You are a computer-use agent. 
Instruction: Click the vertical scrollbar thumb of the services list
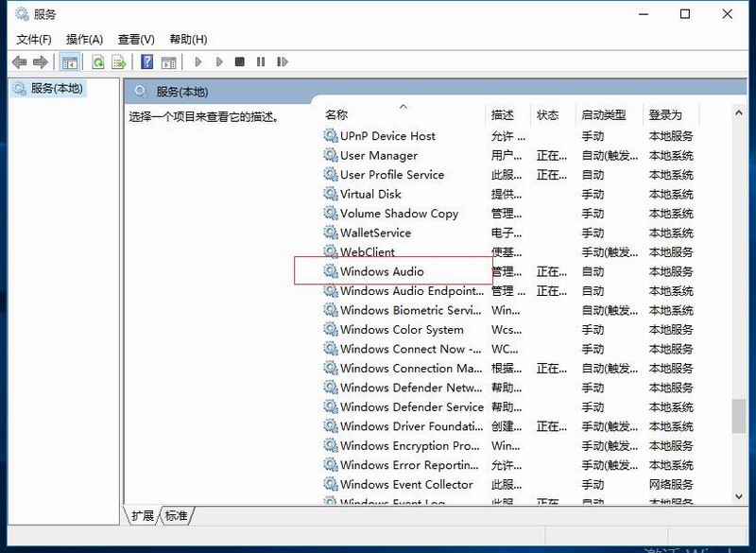(738, 416)
